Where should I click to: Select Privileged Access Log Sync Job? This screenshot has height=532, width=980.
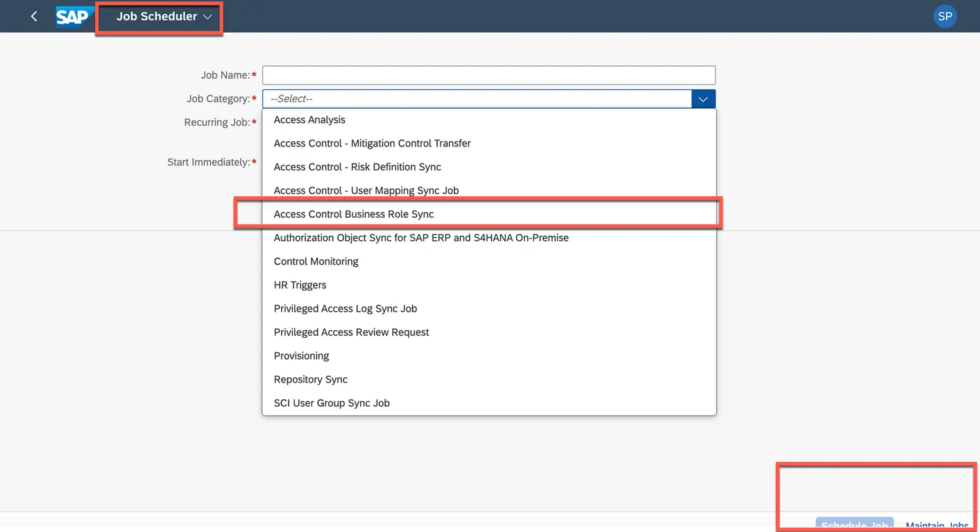(x=345, y=308)
